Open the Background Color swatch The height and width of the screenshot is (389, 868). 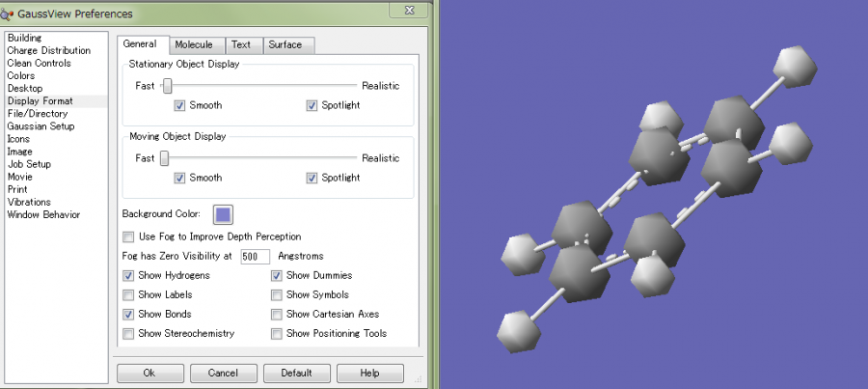pyautogui.click(x=223, y=215)
